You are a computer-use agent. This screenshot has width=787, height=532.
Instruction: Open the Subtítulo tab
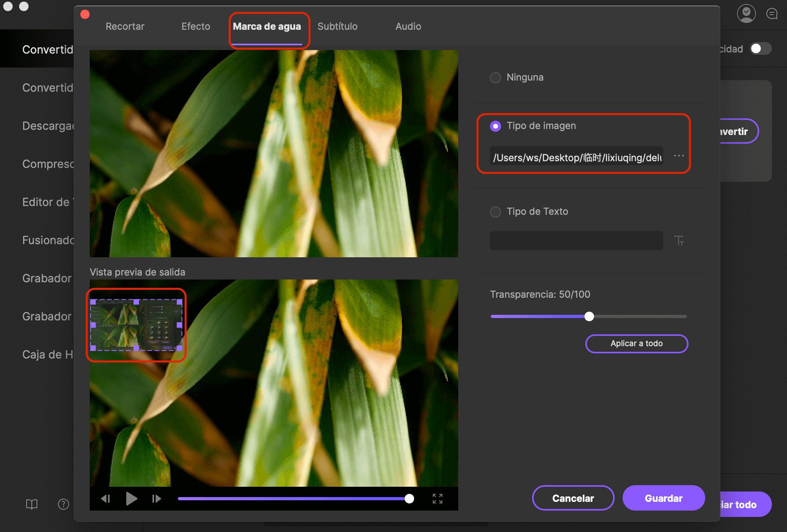point(338,26)
